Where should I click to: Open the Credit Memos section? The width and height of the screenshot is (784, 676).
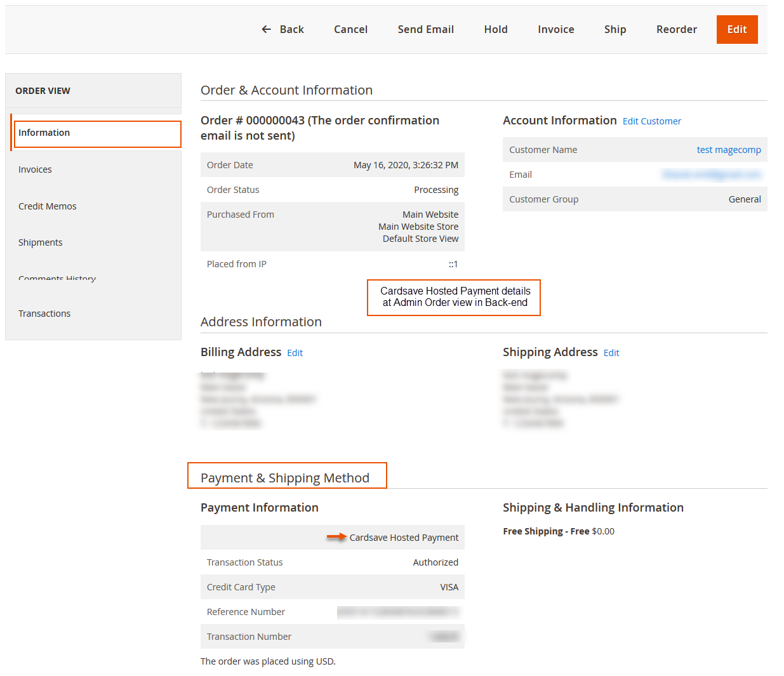click(47, 206)
